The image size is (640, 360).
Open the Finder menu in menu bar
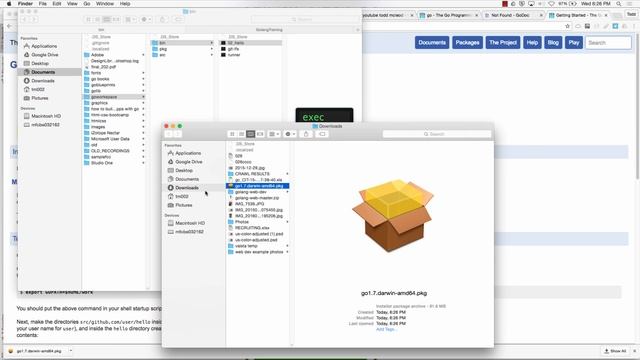[25, 4]
